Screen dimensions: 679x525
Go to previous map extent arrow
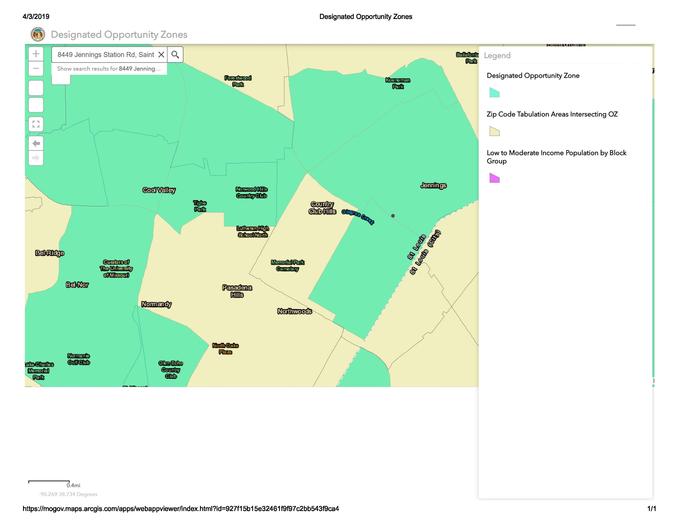pos(36,143)
